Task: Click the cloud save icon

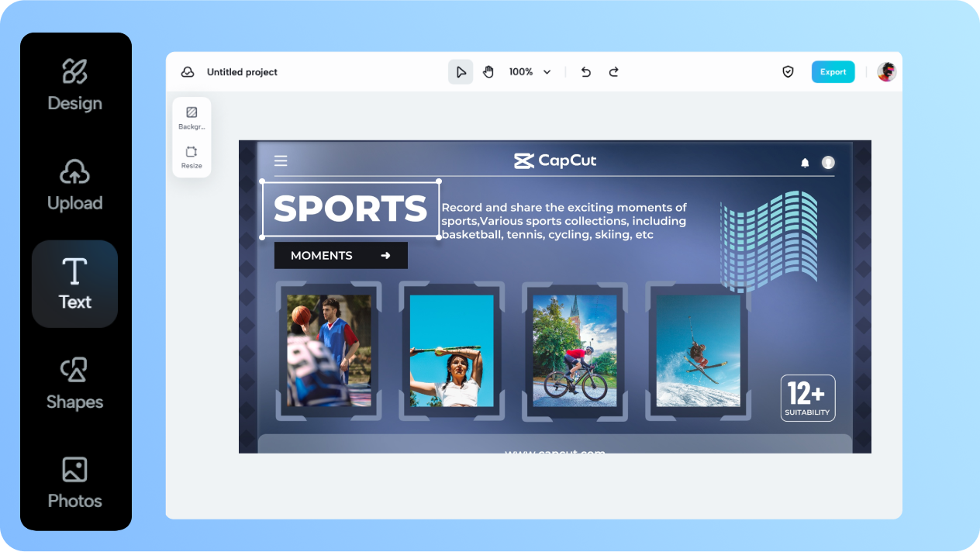Action: 187,71
